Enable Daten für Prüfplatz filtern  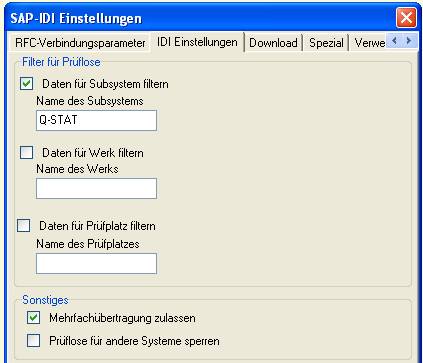point(23,226)
